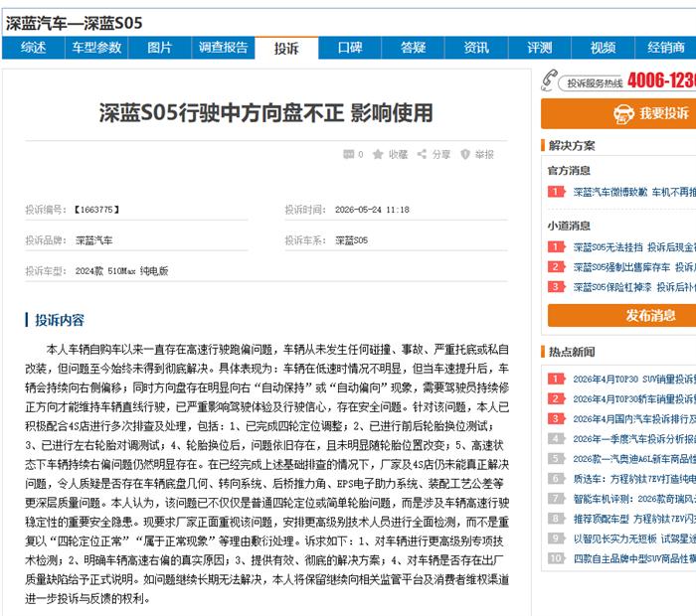696x616 pixels.
Task: Click the complaint title 深蓝S05行驶中方向盘不正
Action: point(265,112)
